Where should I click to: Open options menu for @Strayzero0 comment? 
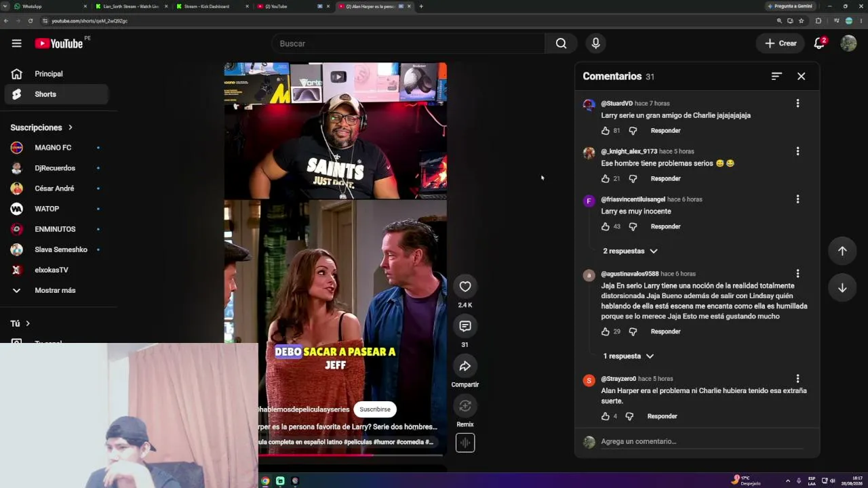[x=797, y=379]
